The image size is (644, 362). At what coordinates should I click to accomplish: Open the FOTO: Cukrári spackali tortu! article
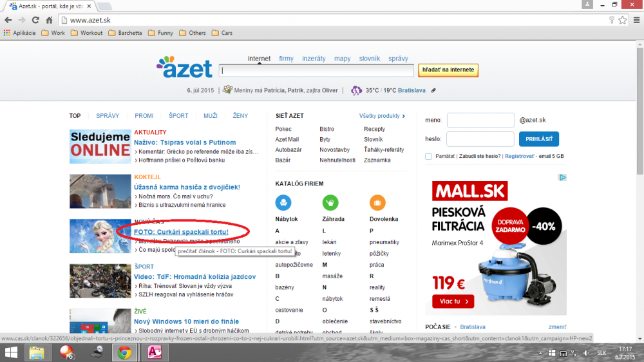[181, 232]
